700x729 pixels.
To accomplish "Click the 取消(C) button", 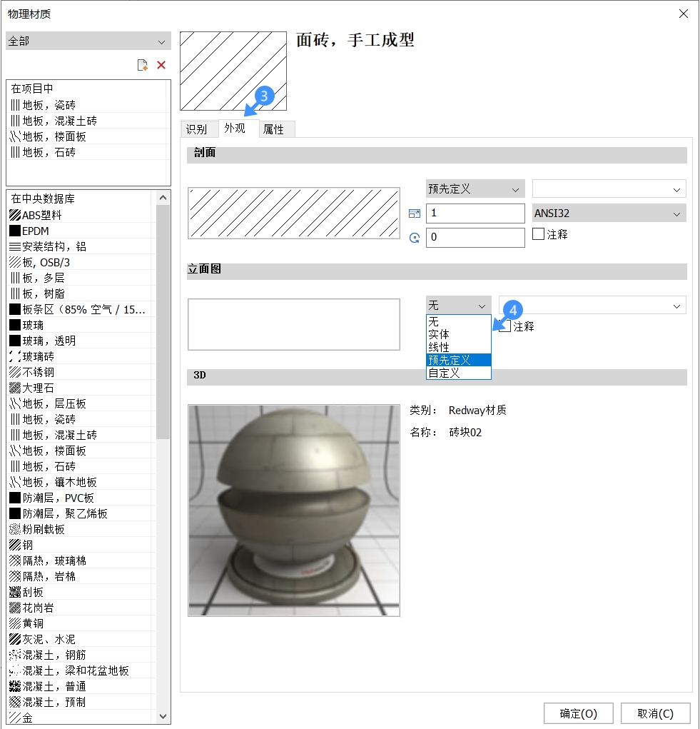I will [656, 713].
